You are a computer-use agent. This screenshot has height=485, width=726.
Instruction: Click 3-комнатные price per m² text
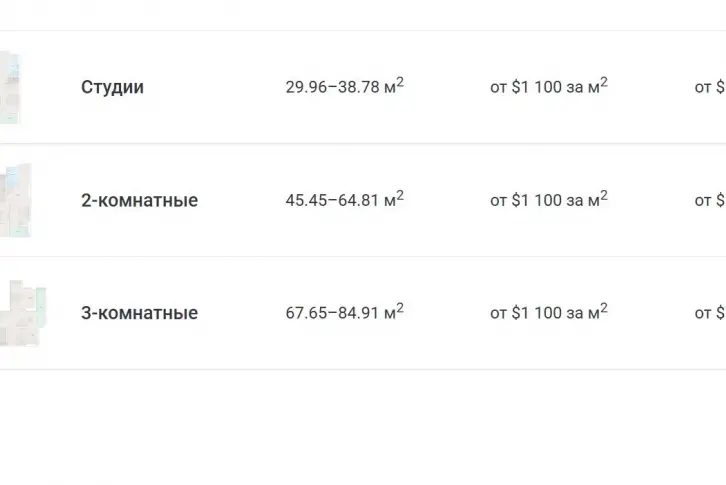click(x=548, y=313)
